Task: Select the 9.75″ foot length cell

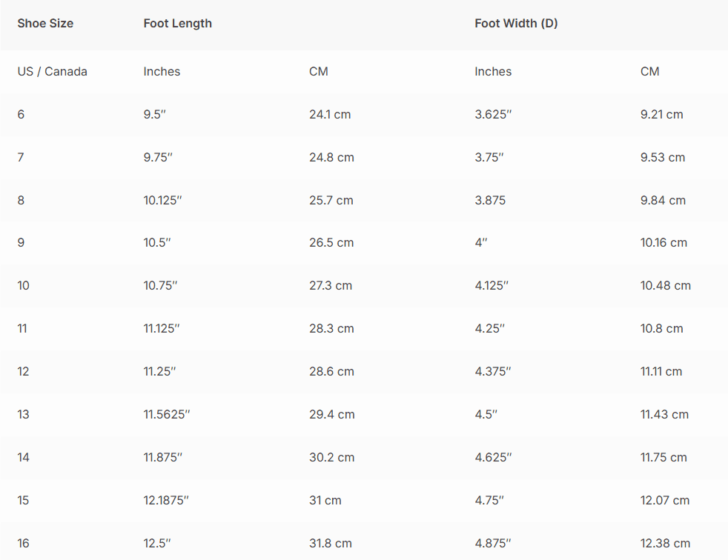Action: pos(158,157)
